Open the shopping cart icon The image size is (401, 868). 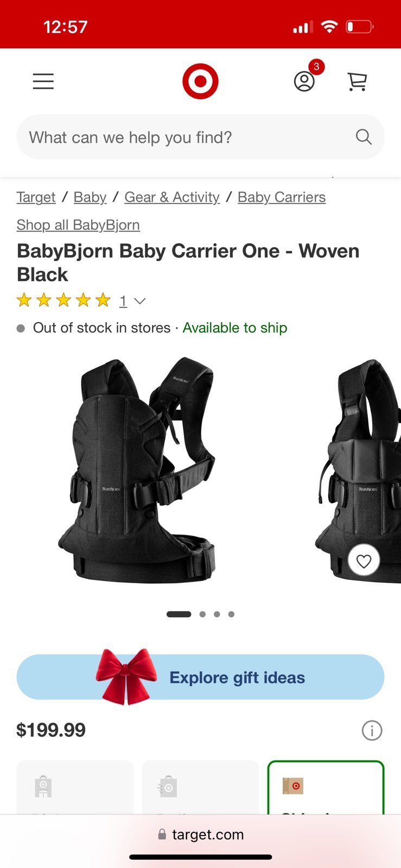tap(357, 81)
